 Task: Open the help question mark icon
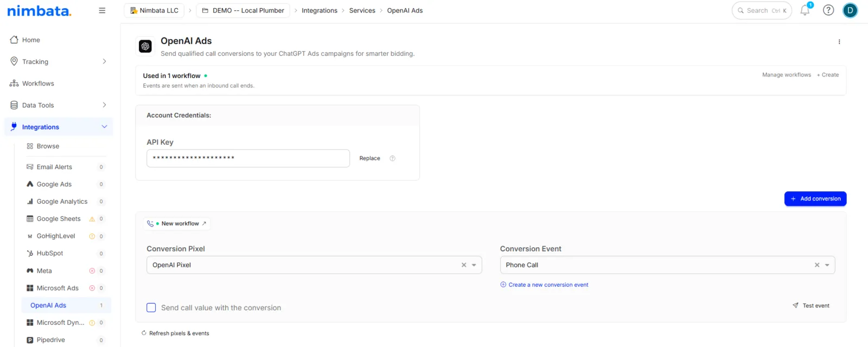click(x=828, y=10)
